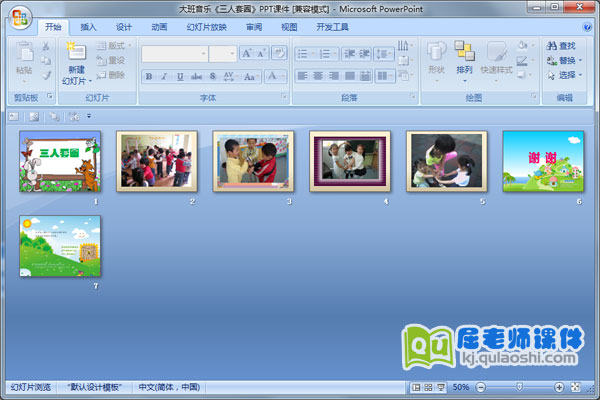Open the Slide Show (幻灯片放映) tab
Image resolution: width=600 pixels, height=400 pixels.
(207, 27)
